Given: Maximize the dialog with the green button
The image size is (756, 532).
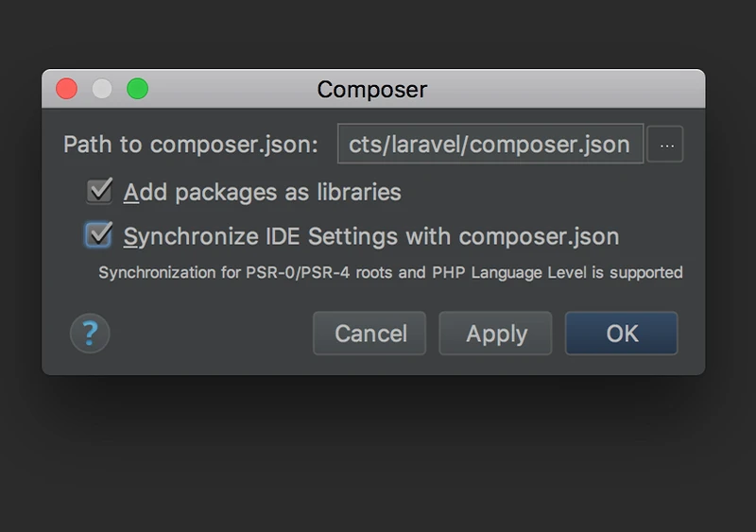Looking at the screenshot, I should [x=137, y=89].
